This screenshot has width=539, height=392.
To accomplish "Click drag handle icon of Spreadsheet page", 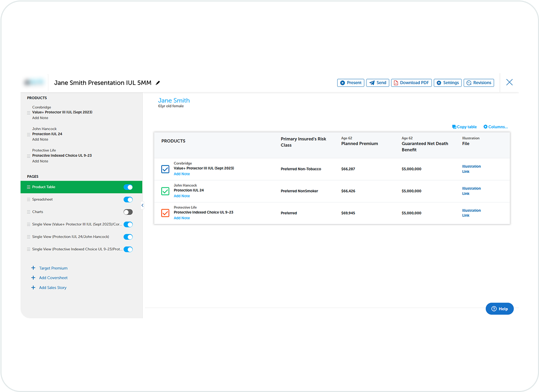I will click(x=28, y=200).
